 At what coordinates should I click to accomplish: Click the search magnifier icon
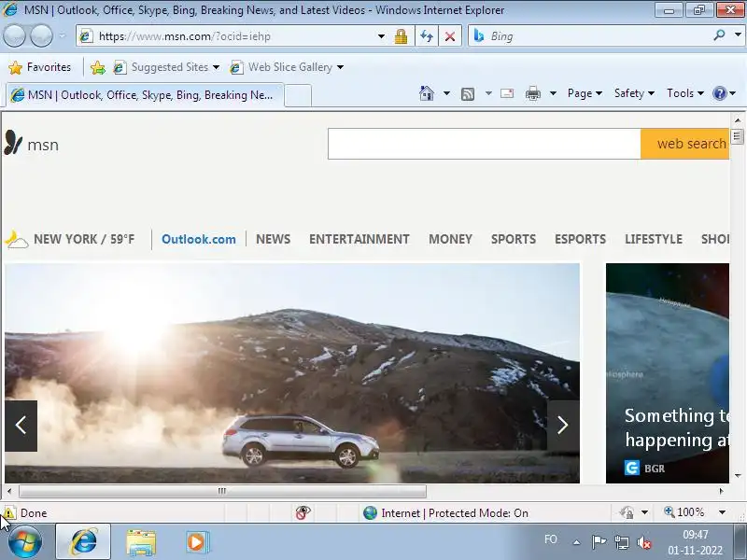pyautogui.click(x=719, y=35)
